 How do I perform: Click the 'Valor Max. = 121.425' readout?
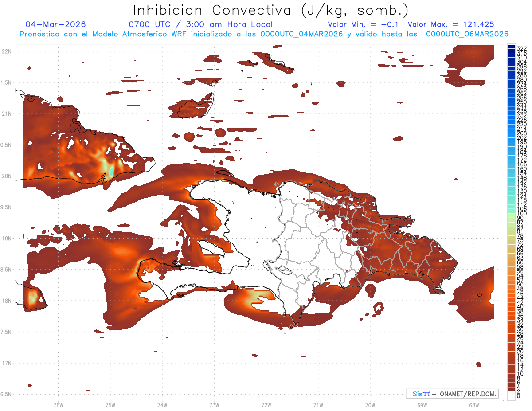click(x=451, y=24)
